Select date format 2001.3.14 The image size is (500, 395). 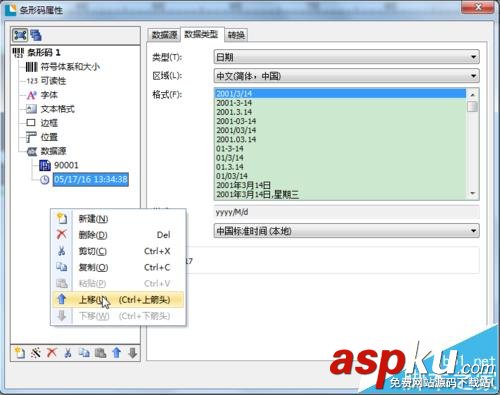(x=340, y=112)
